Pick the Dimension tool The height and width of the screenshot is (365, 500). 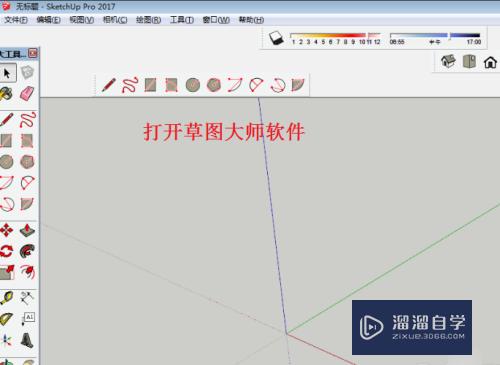pyautogui.click(x=27, y=298)
